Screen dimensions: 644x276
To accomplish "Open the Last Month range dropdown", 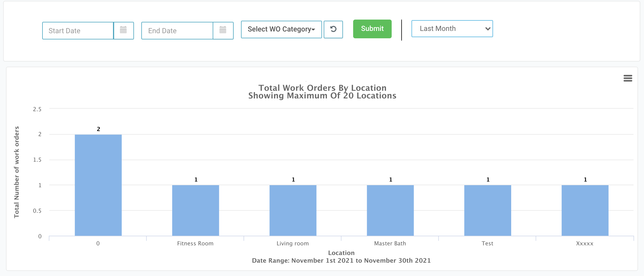I will [452, 29].
